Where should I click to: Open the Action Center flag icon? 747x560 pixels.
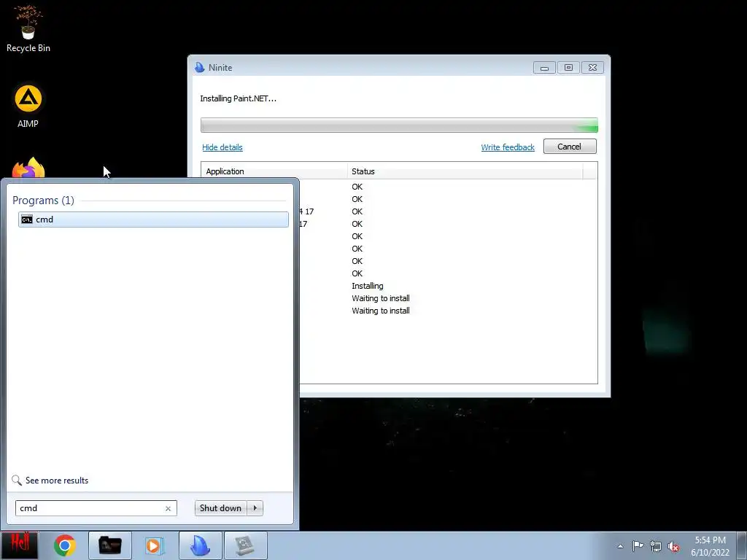[x=638, y=546]
